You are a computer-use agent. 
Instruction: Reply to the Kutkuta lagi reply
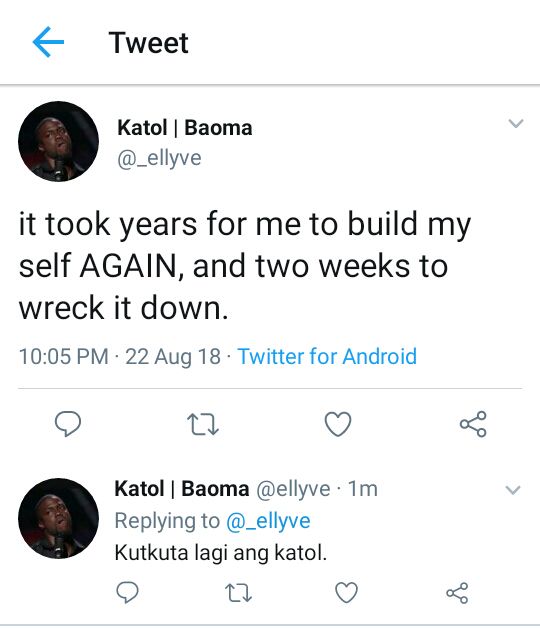pyautogui.click(x=128, y=592)
